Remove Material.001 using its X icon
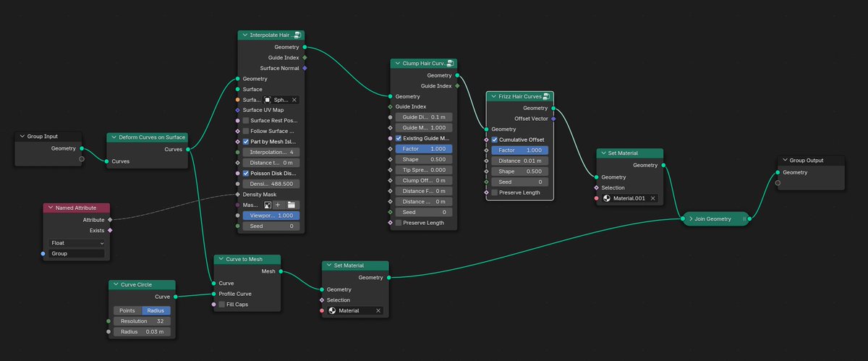Screen dimensions: 868x361 652,198
